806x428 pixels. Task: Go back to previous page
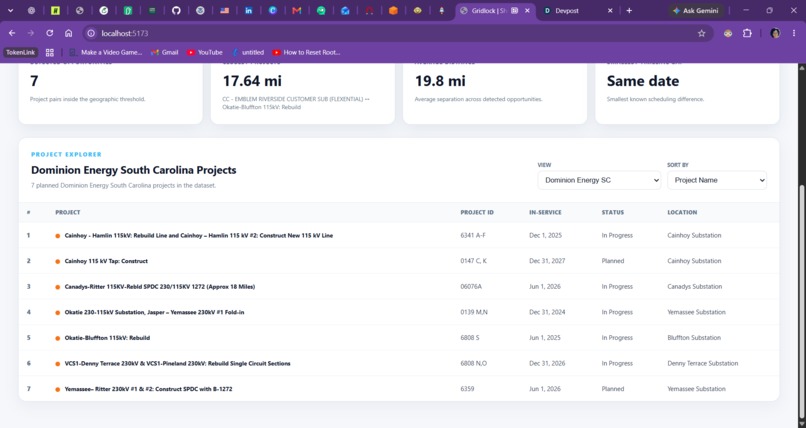(x=12, y=33)
